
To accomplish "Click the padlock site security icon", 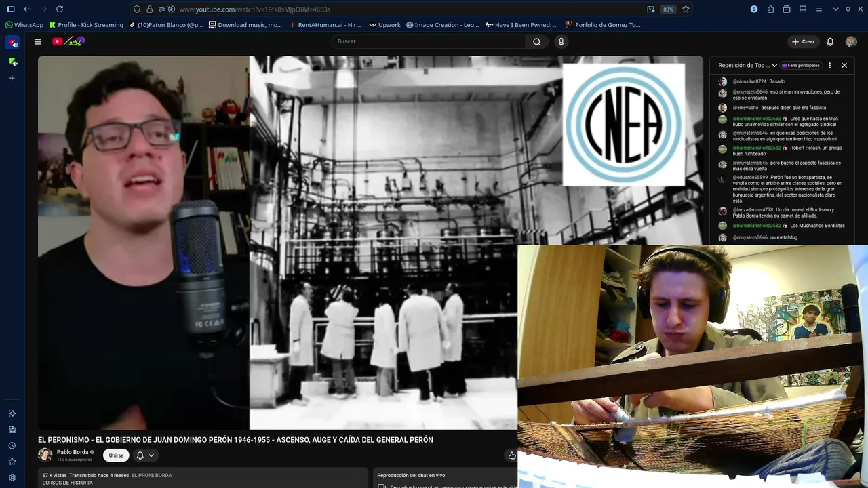I will pyautogui.click(x=149, y=9).
